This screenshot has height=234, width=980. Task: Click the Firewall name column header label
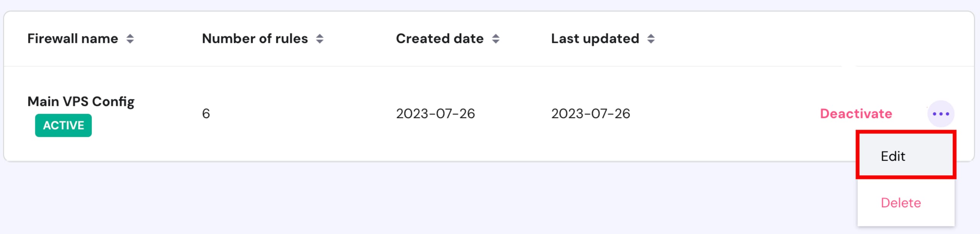(x=73, y=39)
